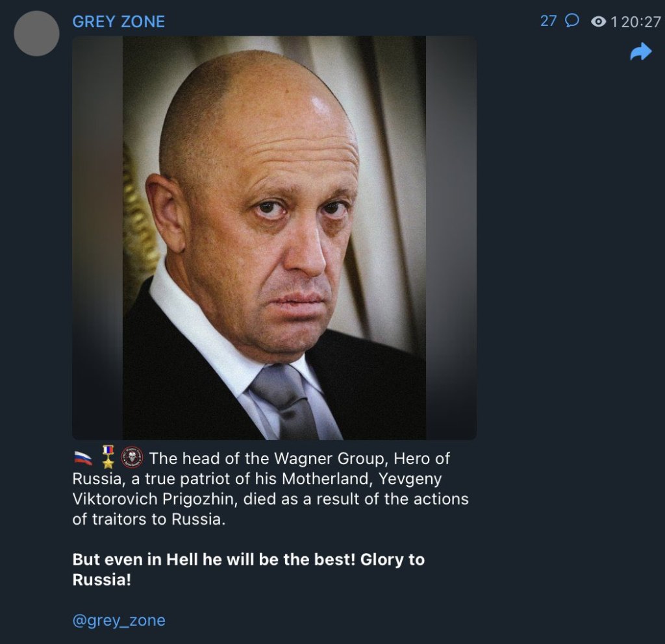Click the bold word "Russia!" on last line

102,580
